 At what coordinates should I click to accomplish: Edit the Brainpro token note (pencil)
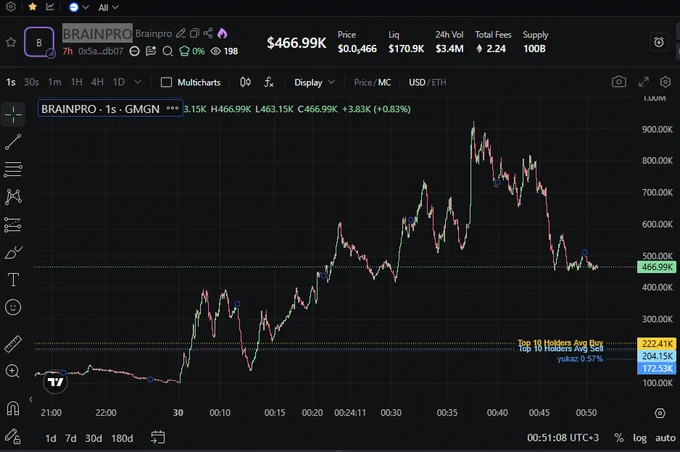point(181,33)
